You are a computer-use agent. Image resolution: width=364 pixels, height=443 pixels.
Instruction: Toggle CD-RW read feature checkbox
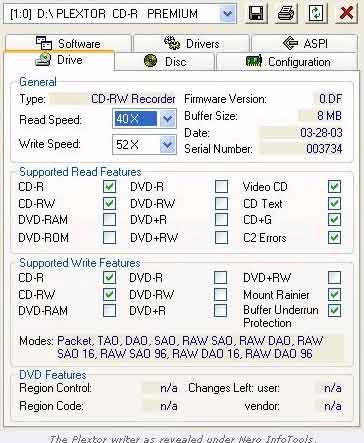click(109, 203)
